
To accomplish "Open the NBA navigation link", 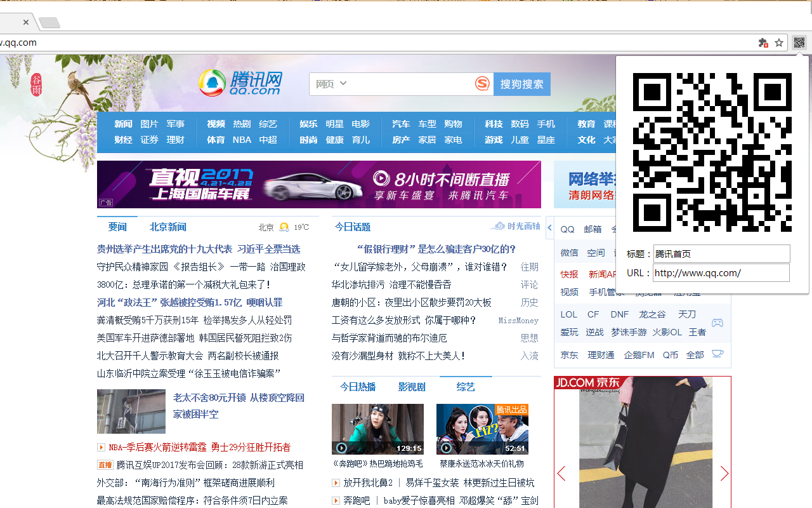I will 242,140.
